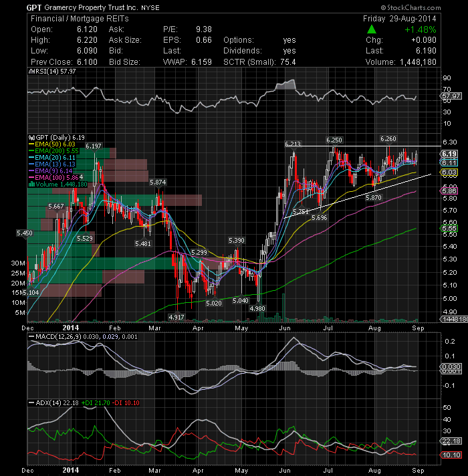Click the SCTR (Small) value 75.4
The height and width of the screenshot is (476, 468).
click(288, 62)
